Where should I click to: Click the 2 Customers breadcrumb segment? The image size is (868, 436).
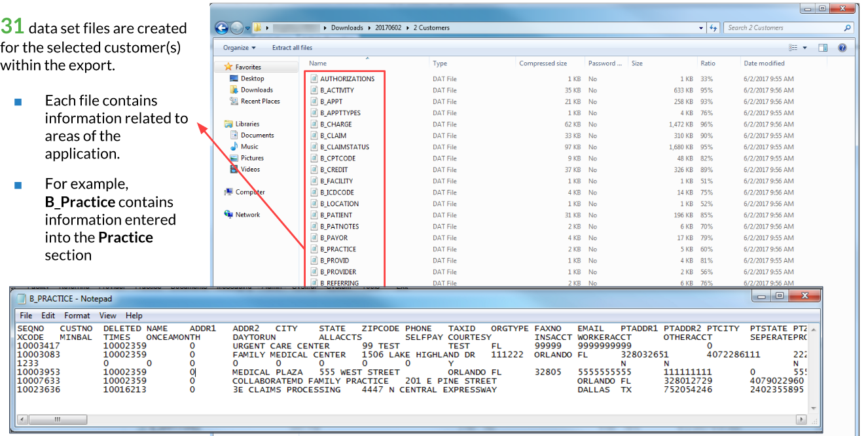pyautogui.click(x=432, y=28)
